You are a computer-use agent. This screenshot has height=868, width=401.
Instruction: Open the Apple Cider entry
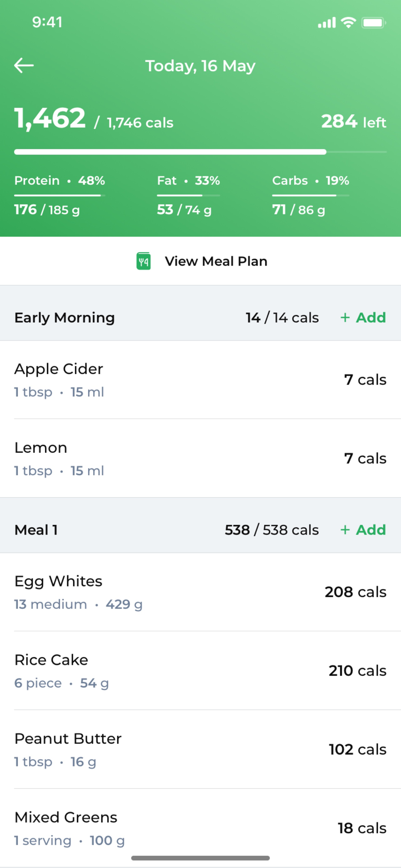(200, 380)
